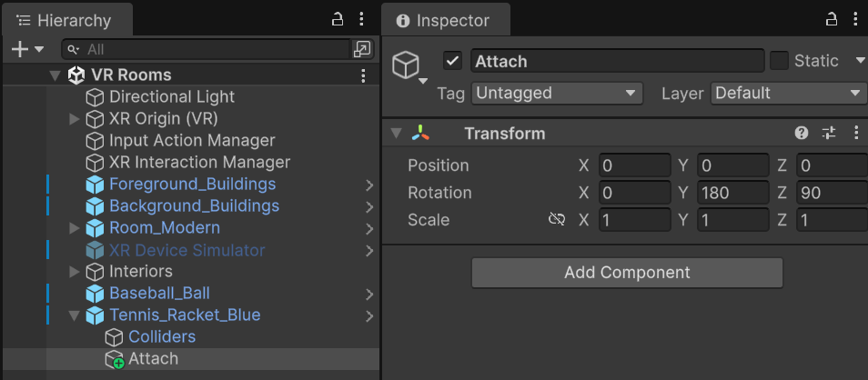
Task: Open the Layer dropdown set to Default
Action: tap(788, 93)
